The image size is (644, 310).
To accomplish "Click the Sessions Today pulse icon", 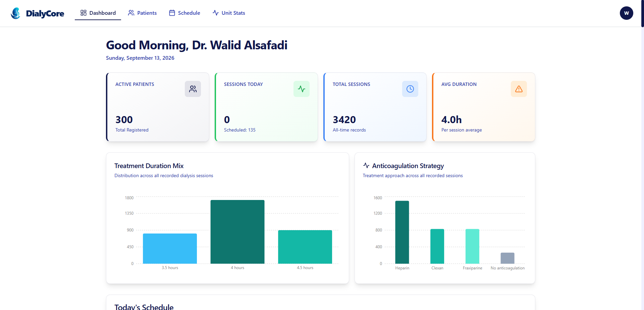I will 302,89.
